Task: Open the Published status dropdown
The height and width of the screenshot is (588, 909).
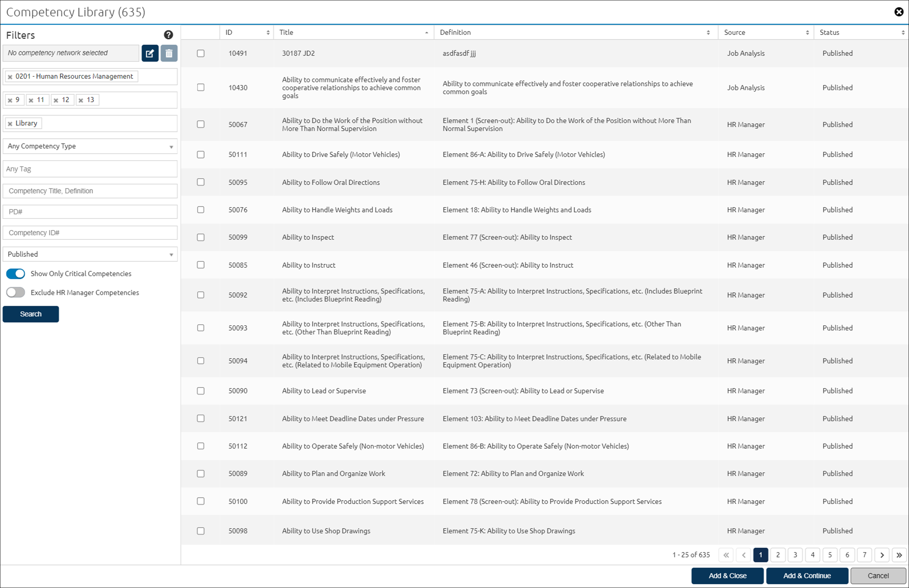Action: [90, 254]
